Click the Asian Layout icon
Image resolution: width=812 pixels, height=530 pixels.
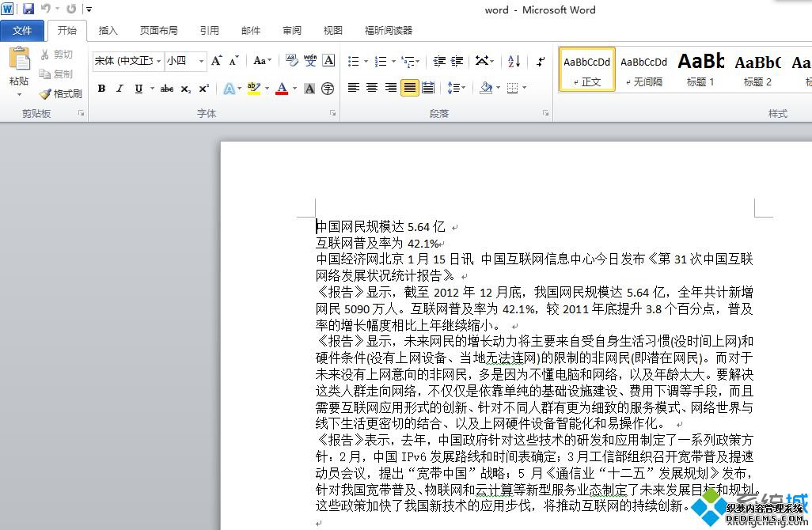point(482,62)
